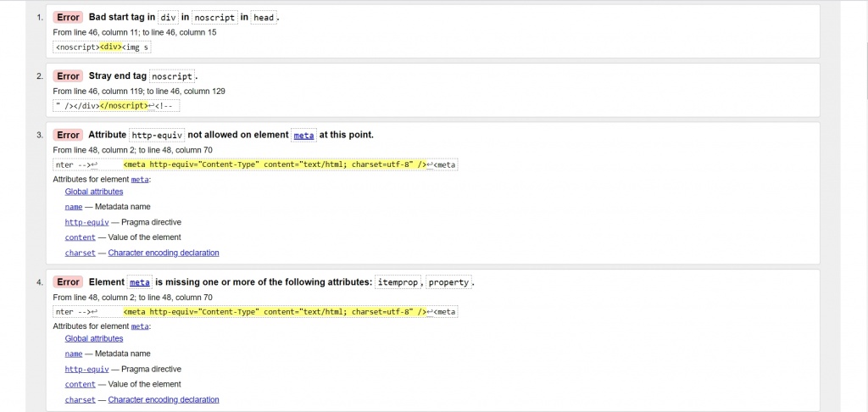Click content attribute link in error 4
Image resolution: width=868 pixels, height=412 pixels.
[80, 384]
